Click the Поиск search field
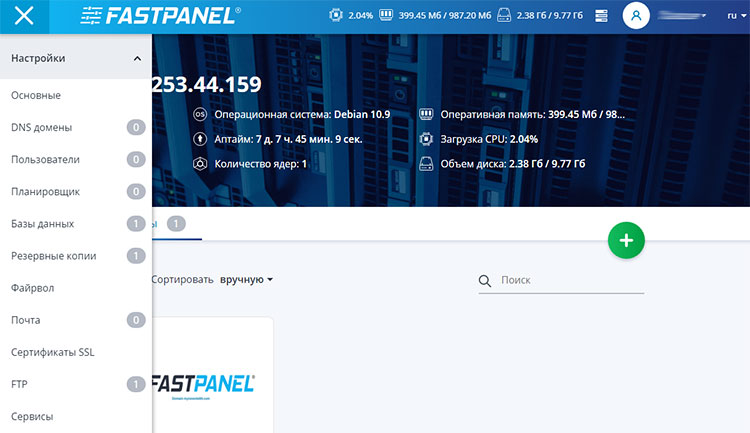The width and height of the screenshot is (750, 433). [x=570, y=281]
